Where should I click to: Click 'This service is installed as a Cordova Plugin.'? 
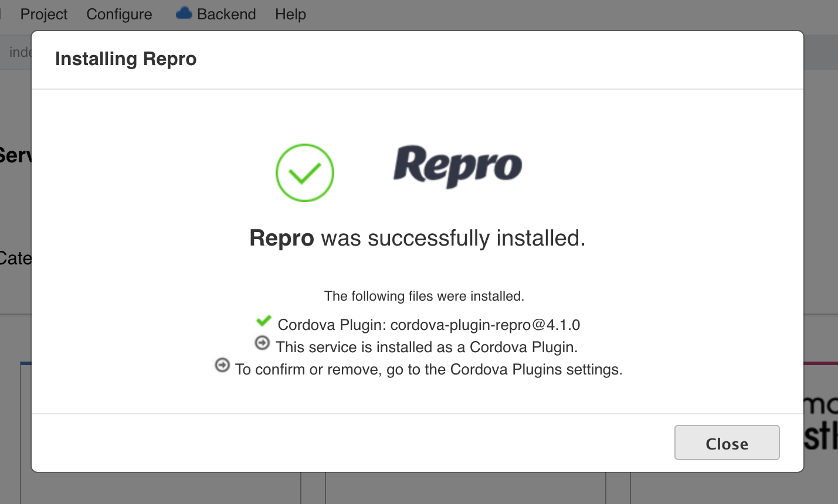tap(427, 347)
